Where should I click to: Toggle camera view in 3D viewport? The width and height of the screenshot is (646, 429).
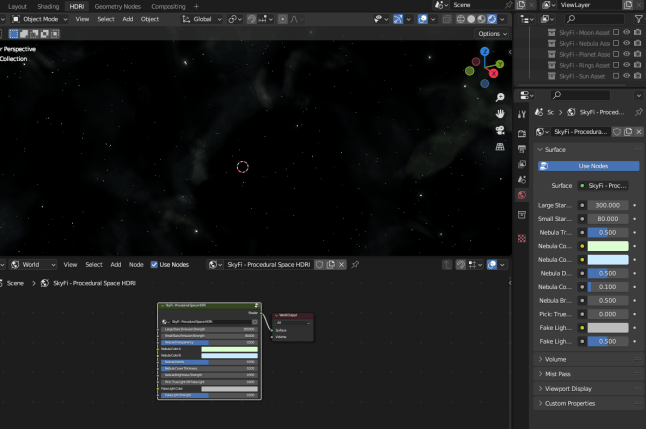click(x=500, y=130)
